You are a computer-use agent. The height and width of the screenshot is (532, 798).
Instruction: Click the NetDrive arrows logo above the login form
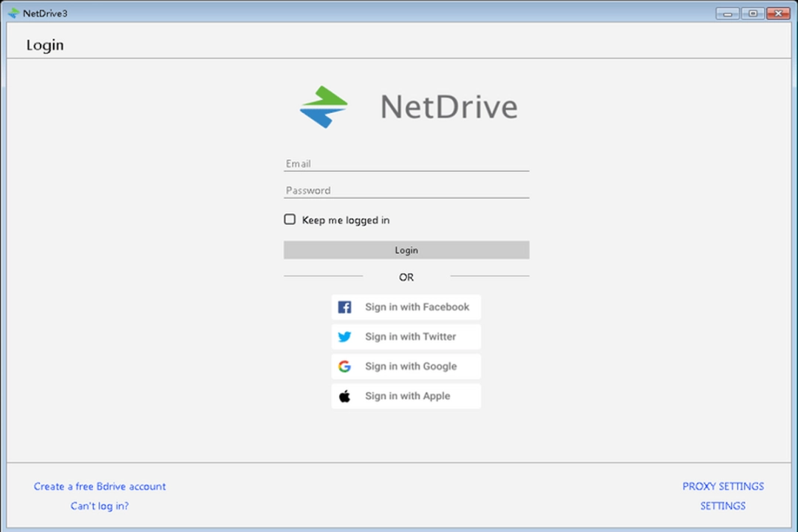pyautogui.click(x=323, y=107)
